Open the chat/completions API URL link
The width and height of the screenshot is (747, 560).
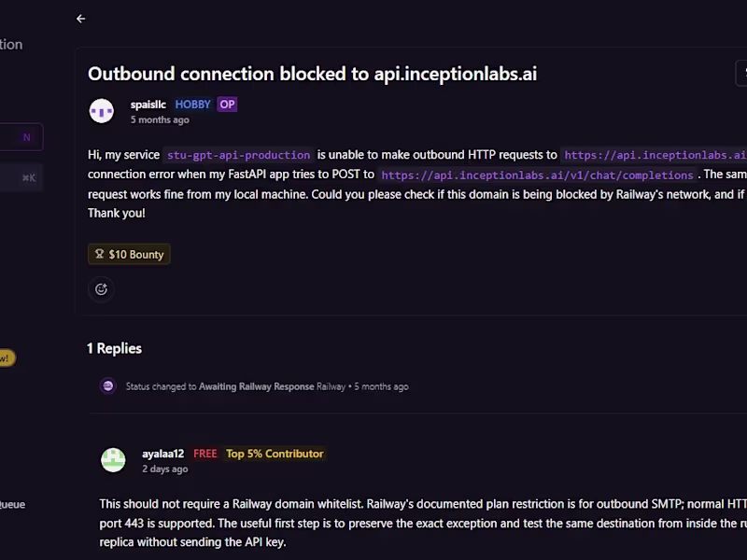pos(538,175)
